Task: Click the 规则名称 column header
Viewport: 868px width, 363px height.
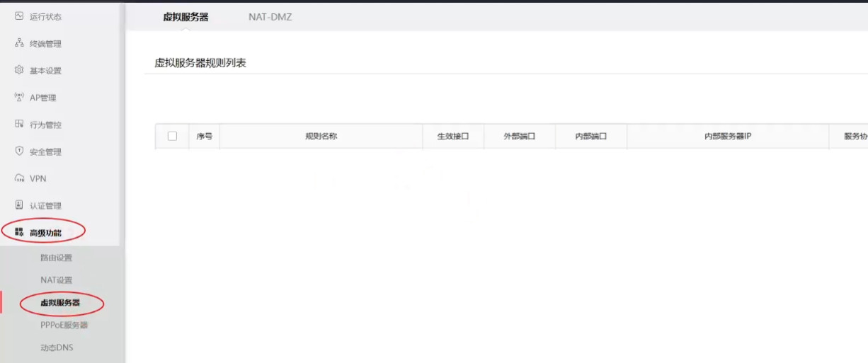Action: (x=321, y=137)
